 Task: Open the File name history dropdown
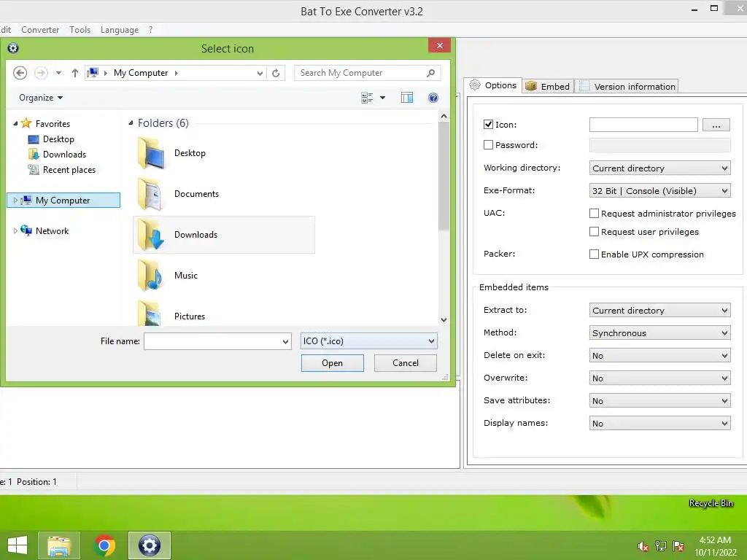pos(285,341)
